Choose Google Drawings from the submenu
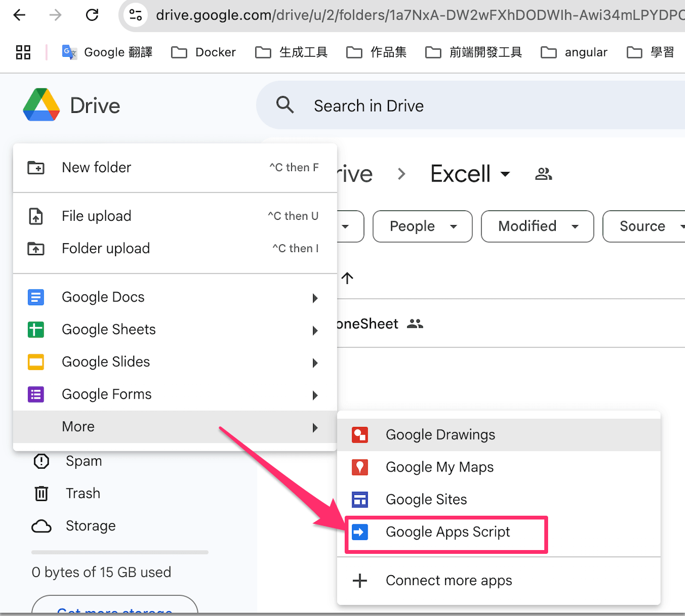 [x=440, y=434]
